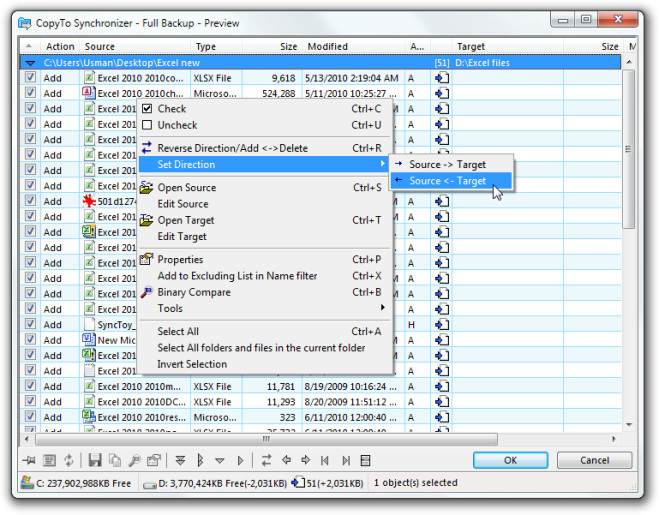
Task: Toggle the checkbox of Excel 2010 2010res... row
Action: tap(30, 416)
